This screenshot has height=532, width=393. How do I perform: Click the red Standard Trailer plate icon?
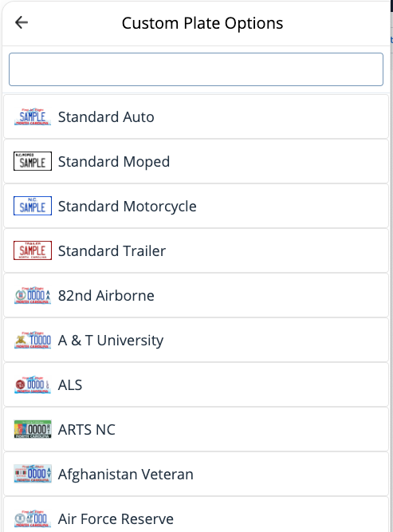pyautogui.click(x=33, y=250)
